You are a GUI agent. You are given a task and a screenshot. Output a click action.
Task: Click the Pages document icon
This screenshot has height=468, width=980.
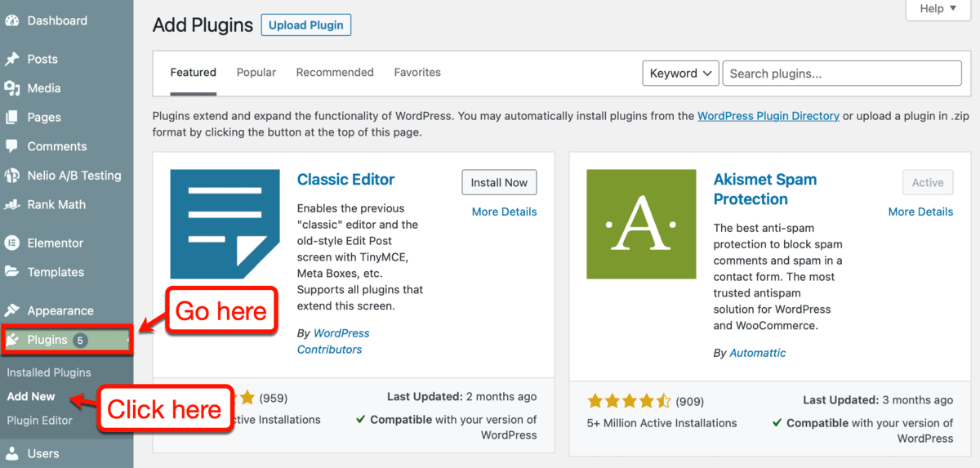[x=11, y=117]
